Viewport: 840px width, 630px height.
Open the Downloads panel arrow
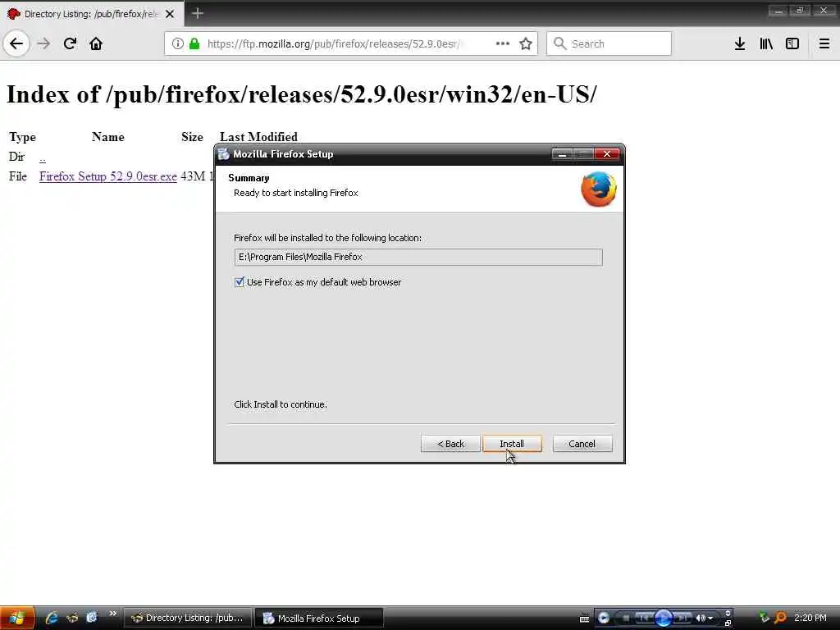pyautogui.click(x=740, y=43)
